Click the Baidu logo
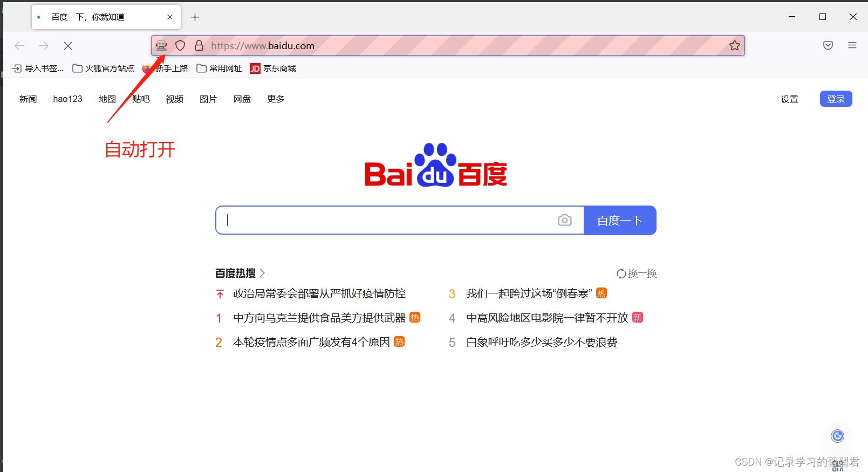Image resolution: width=868 pixels, height=472 pixels. click(x=436, y=165)
